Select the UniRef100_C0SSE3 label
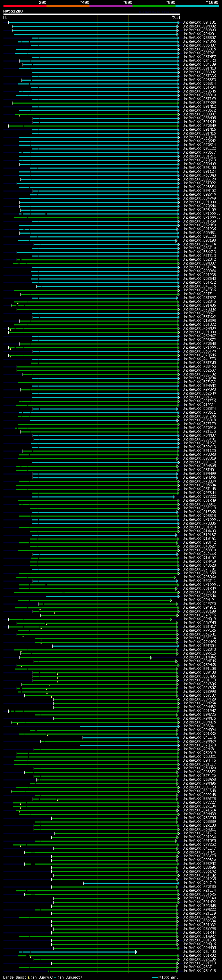This screenshot has height=980, width=222. (199, 80)
